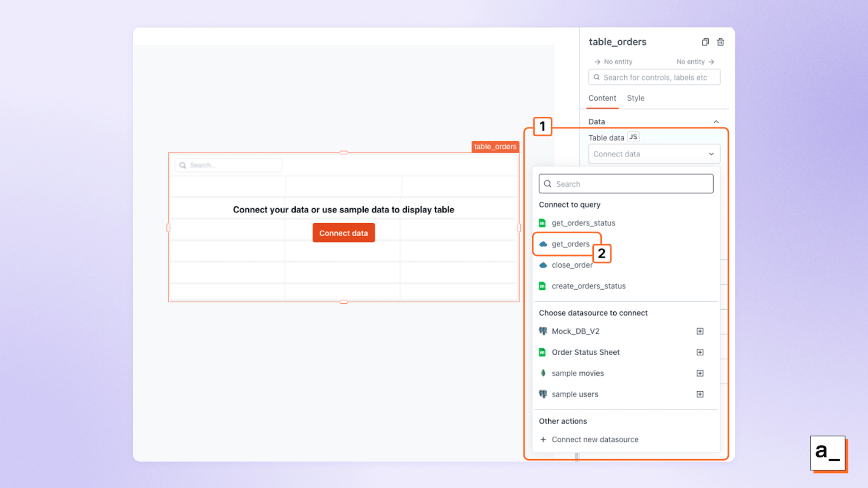Select the Content tab

[x=602, y=98]
